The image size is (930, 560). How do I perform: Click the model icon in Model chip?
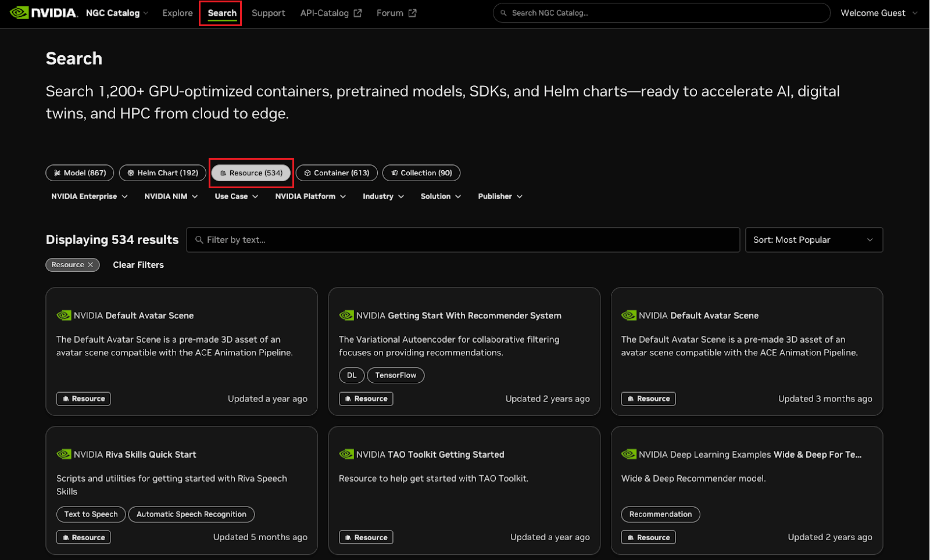pos(57,173)
